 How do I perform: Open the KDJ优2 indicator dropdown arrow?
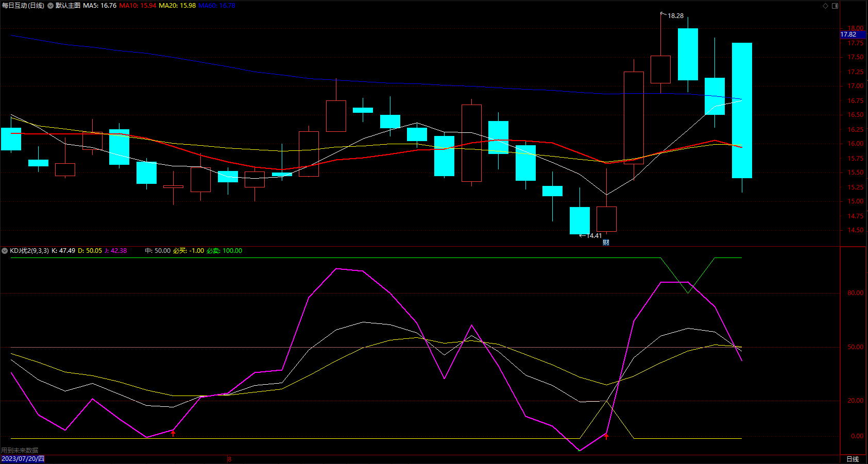tap(5, 251)
